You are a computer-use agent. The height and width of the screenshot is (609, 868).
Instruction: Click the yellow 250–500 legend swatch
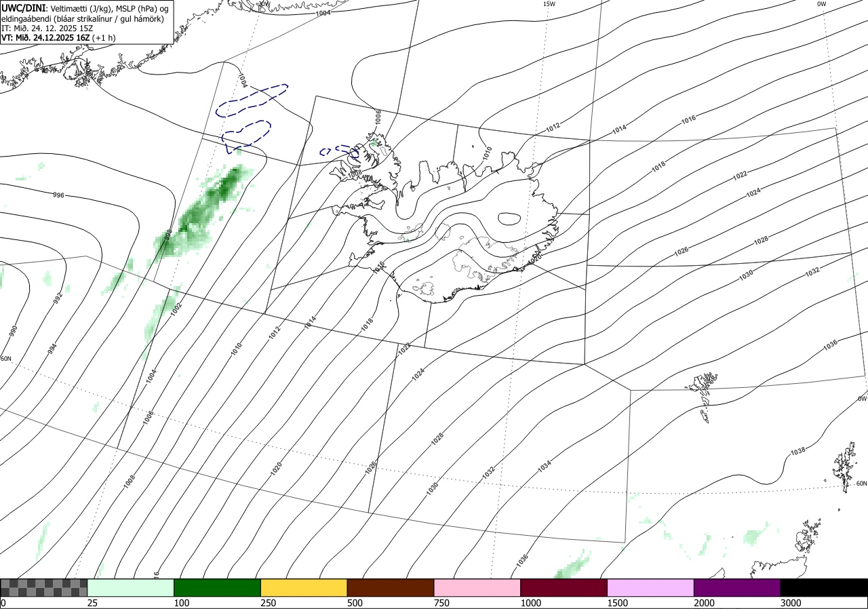coord(304,587)
